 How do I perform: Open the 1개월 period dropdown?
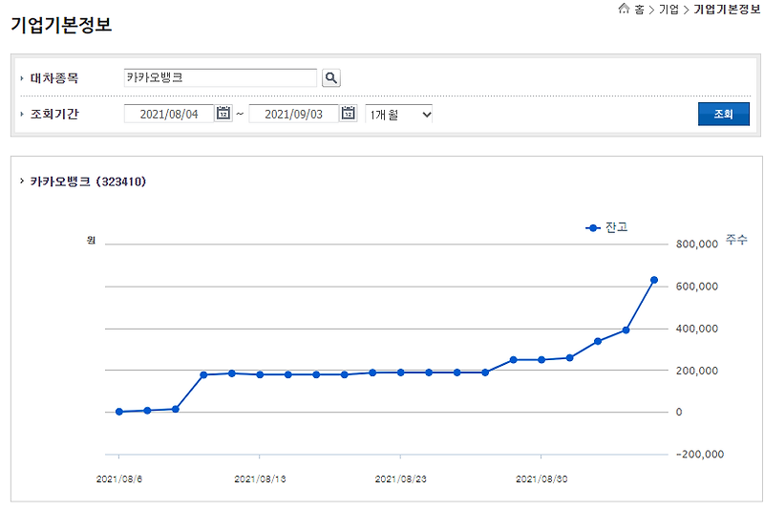point(398,115)
